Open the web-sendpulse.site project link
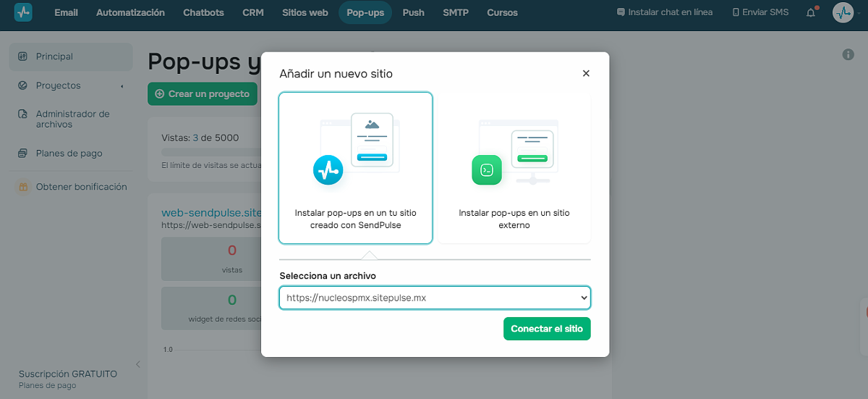The image size is (868, 399). tap(210, 213)
